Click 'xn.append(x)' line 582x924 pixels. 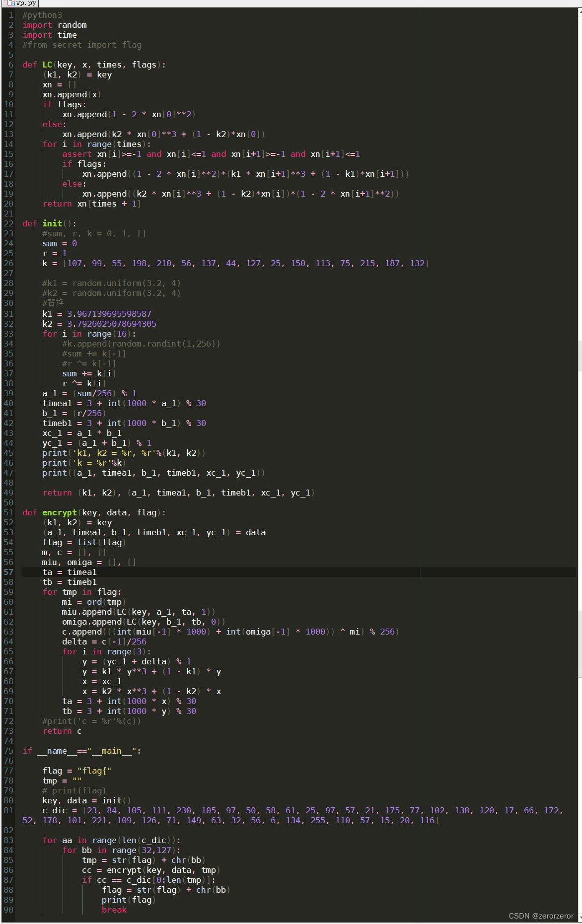(72, 94)
